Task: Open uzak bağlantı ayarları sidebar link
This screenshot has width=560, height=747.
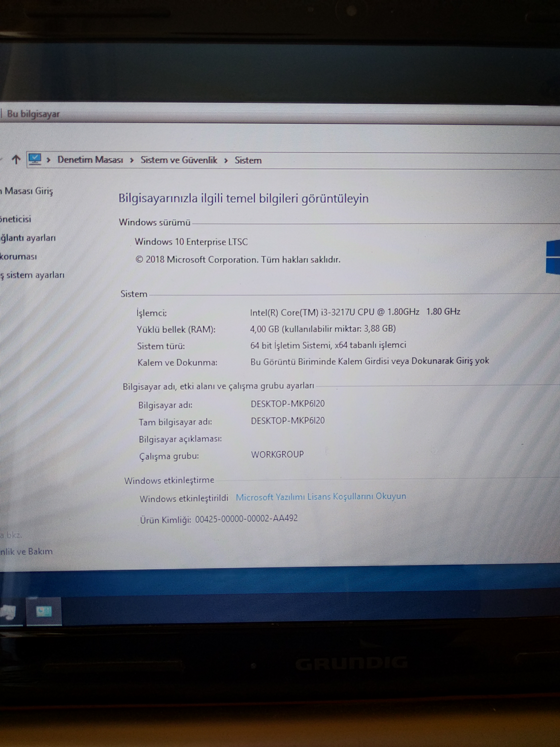Action: pos(28,238)
